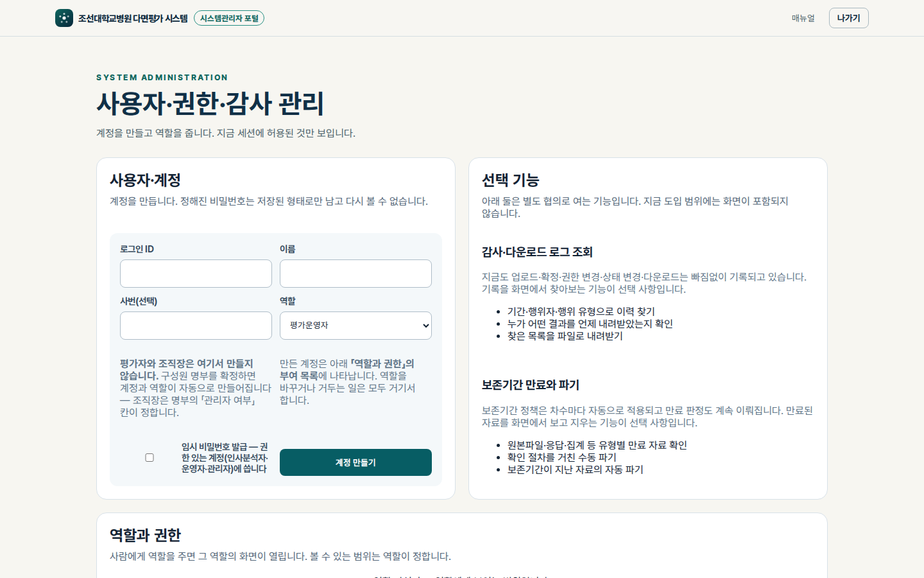Viewport: 924px width, 578px height.
Task: Click the hospital system logo icon
Action: pos(64,18)
